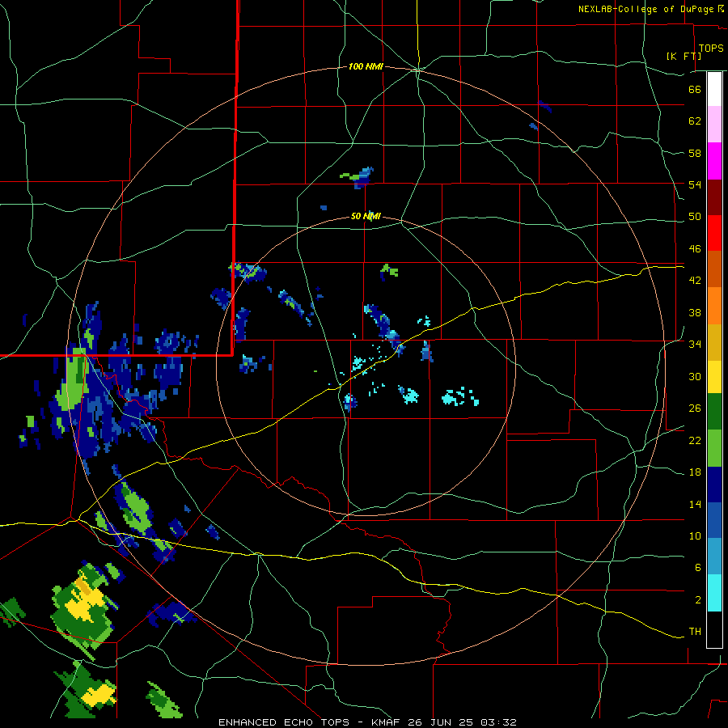Select the medium blue legend swatch
This screenshot has height=728, width=728.
[x=714, y=521]
